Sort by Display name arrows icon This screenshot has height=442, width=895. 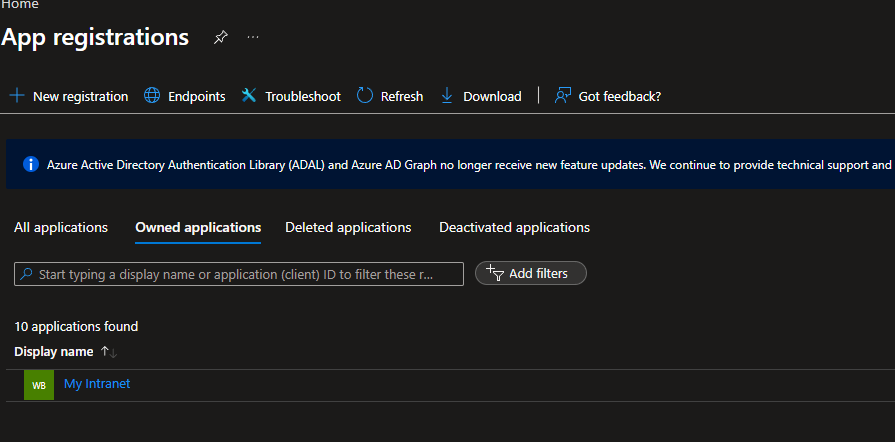tap(108, 352)
